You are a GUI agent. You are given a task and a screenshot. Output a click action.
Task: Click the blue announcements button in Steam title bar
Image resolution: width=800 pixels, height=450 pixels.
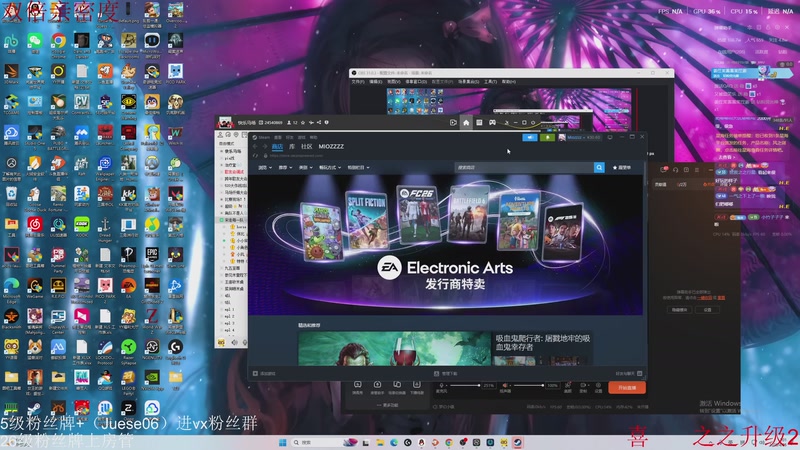coord(530,137)
